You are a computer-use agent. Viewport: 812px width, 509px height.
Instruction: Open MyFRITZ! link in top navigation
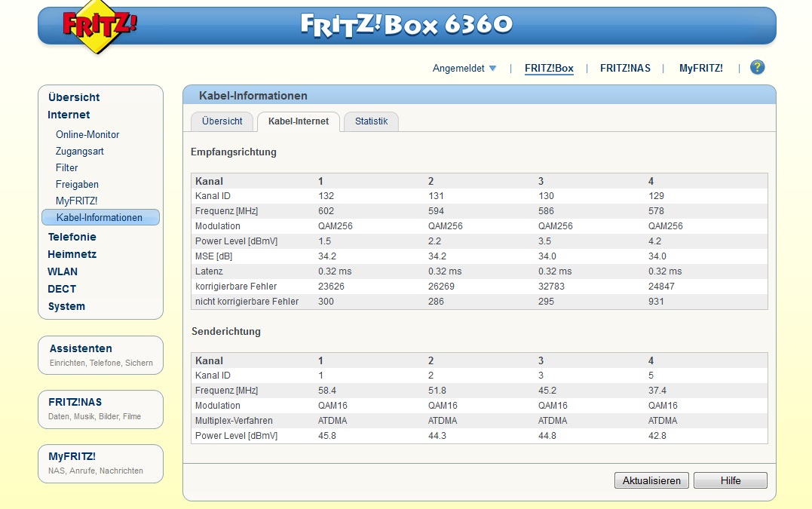[x=700, y=69]
